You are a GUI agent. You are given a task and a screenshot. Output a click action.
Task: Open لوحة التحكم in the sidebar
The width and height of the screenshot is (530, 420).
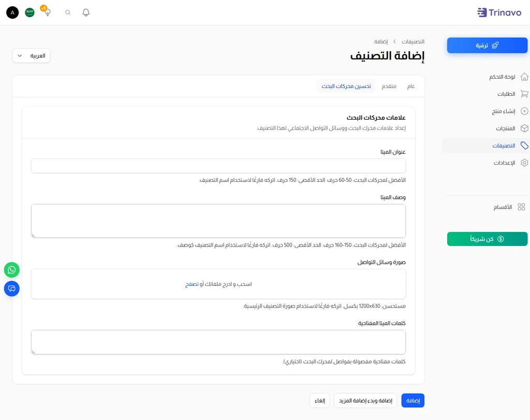click(502, 77)
